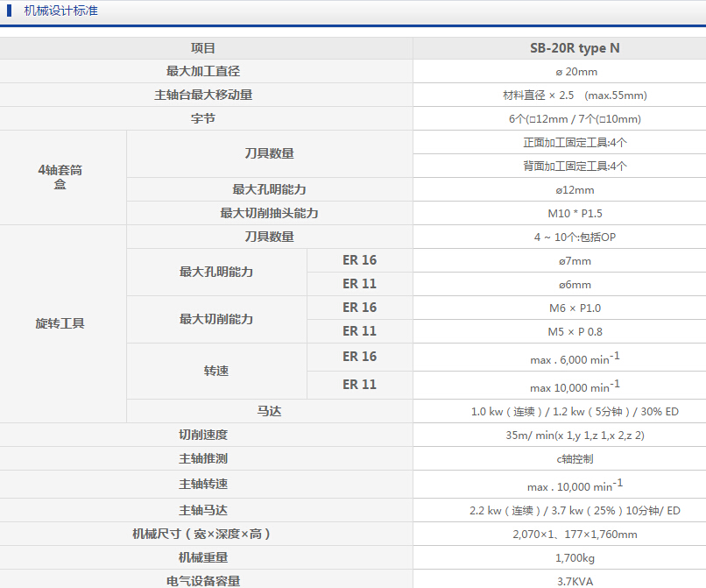Select the 宇节 row label

coord(203,118)
